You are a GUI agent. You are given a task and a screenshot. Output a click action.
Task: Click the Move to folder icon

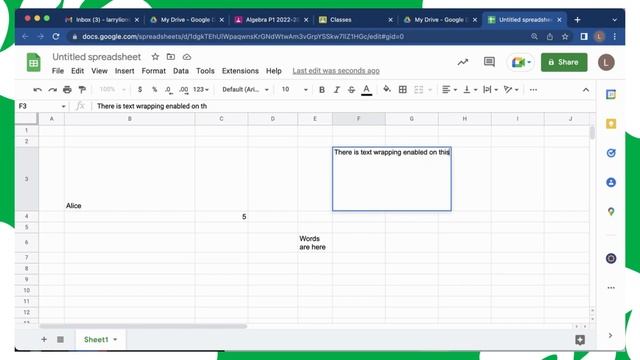tap(171, 57)
